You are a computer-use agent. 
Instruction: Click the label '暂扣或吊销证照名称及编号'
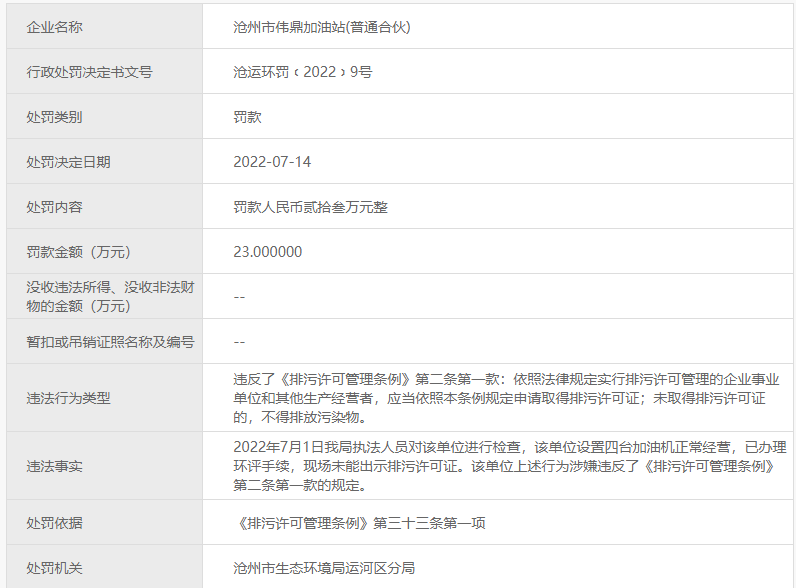110,342
